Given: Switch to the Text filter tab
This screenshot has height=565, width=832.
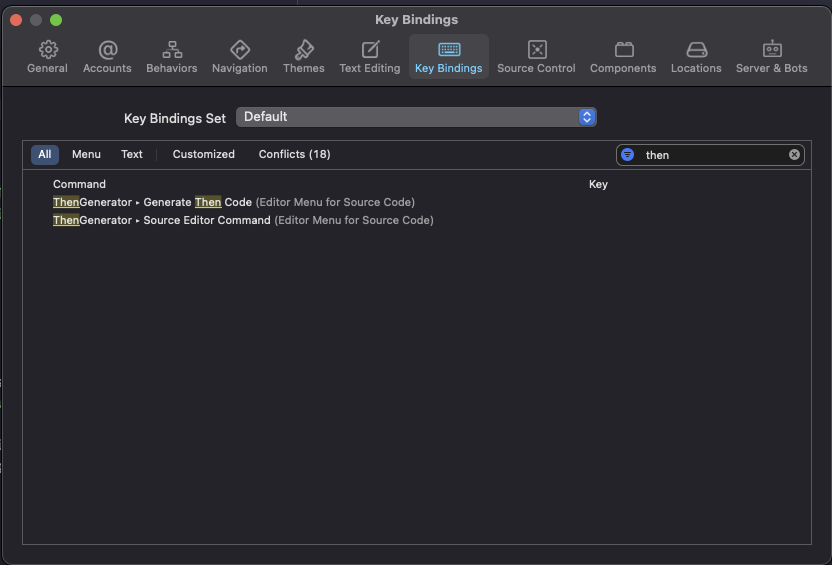Looking at the screenshot, I should point(132,154).
